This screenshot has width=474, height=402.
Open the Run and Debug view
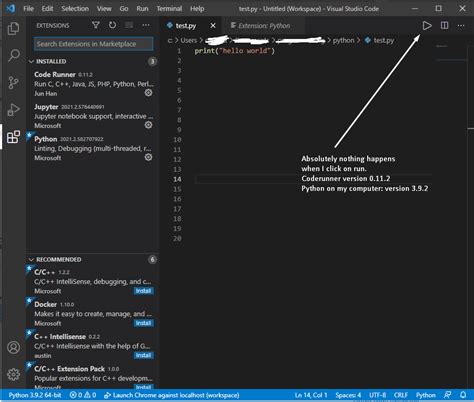point(13,110)
